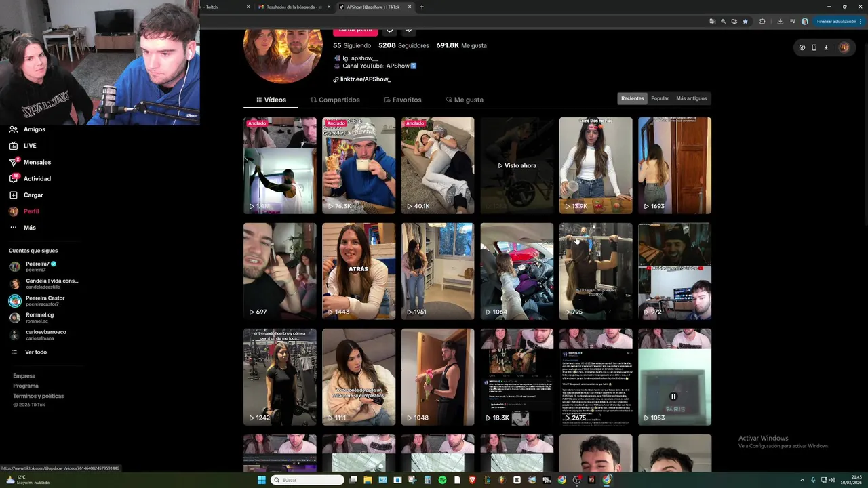Select Más antiguos sort option
The image size is (868, 488).
pyautogui.click(x=692, y=98)
